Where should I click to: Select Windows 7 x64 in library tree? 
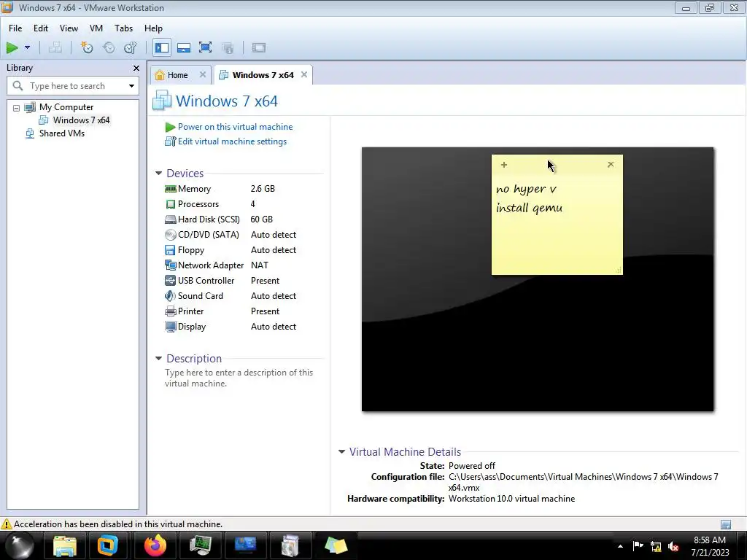click(81, 120)
